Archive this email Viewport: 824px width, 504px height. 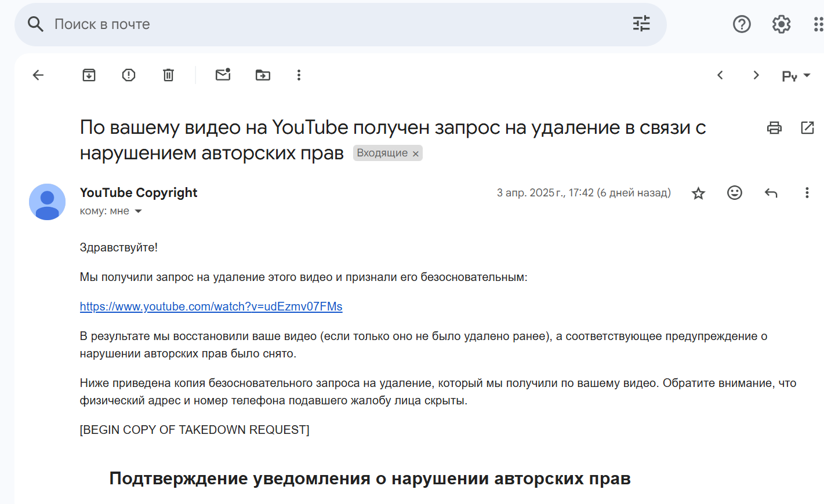pos(89,75)
